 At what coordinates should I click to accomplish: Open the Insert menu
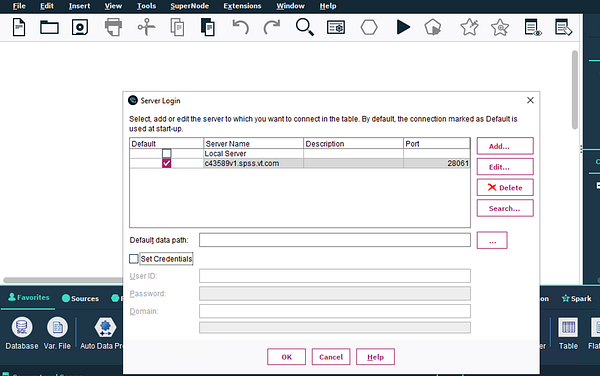pyautogui.click(x=79, y=6)
